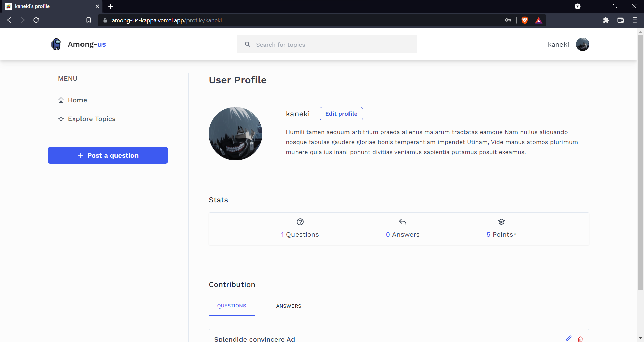Click the Explore Topics lightbulb icon
This screenshot has width=644, height=342.
[61, 119]
